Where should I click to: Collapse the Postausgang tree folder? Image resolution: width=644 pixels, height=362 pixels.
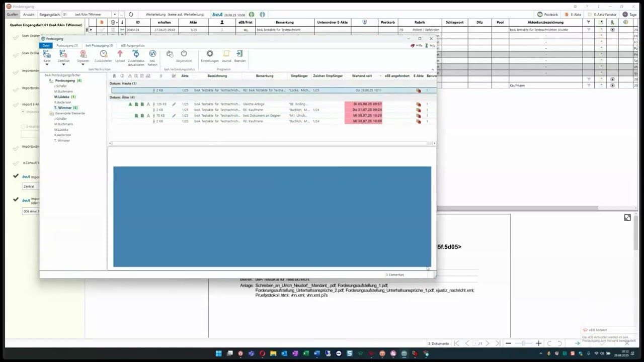pyautogui.click(x=51, y=80)
